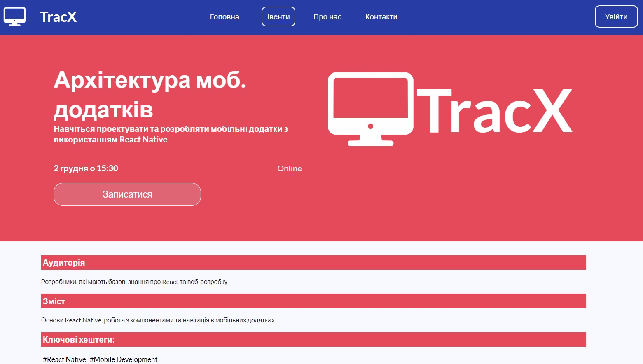Viewport: 643px width, 364px height.
Task: Click the Увійти button
Action: [616, 16]
